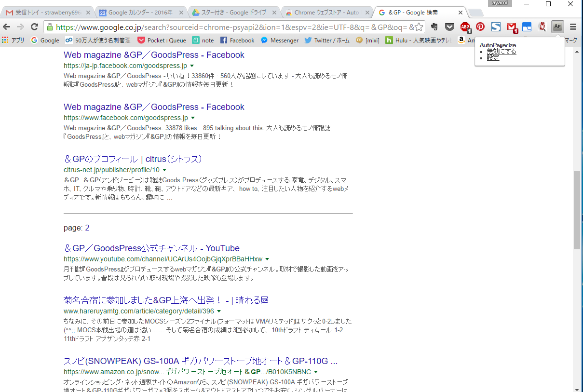Click the Evernote extension icon
The image size is (583, 392).
[x=434, y=27]
